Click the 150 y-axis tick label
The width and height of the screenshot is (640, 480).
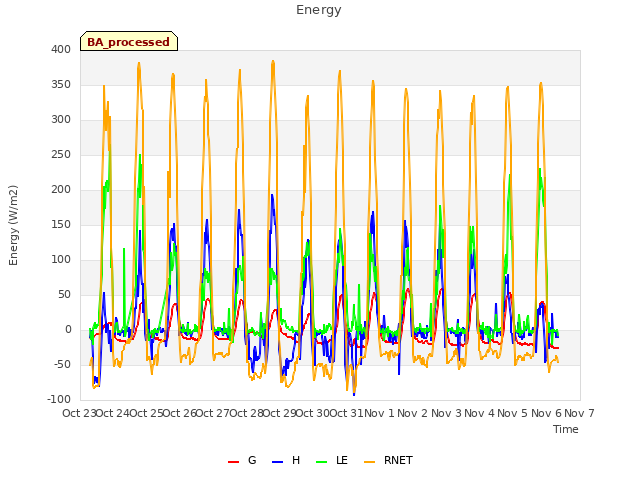(61, 224)
